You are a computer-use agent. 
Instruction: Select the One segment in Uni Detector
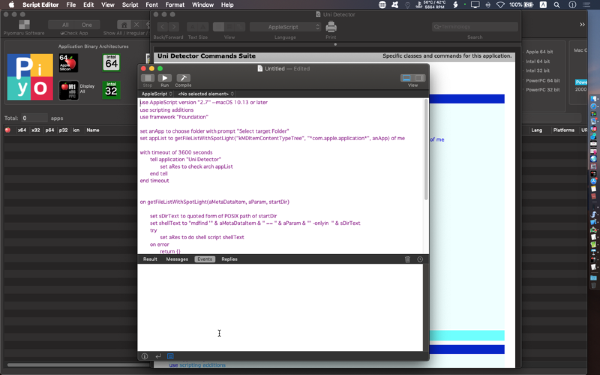pyautogui.click(x=87, y=25)
